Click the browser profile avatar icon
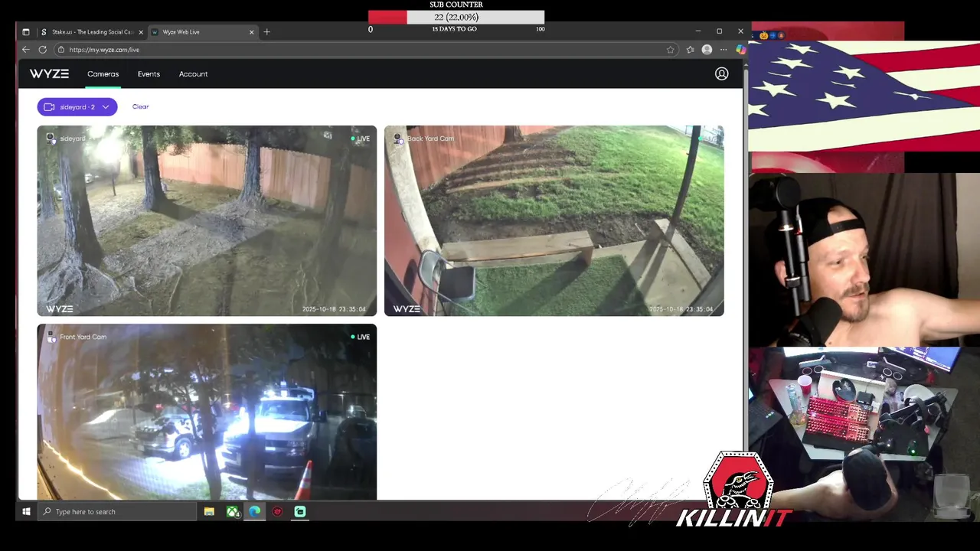The height and width of the screenshot is (551, 980). [x=707, y=50]
